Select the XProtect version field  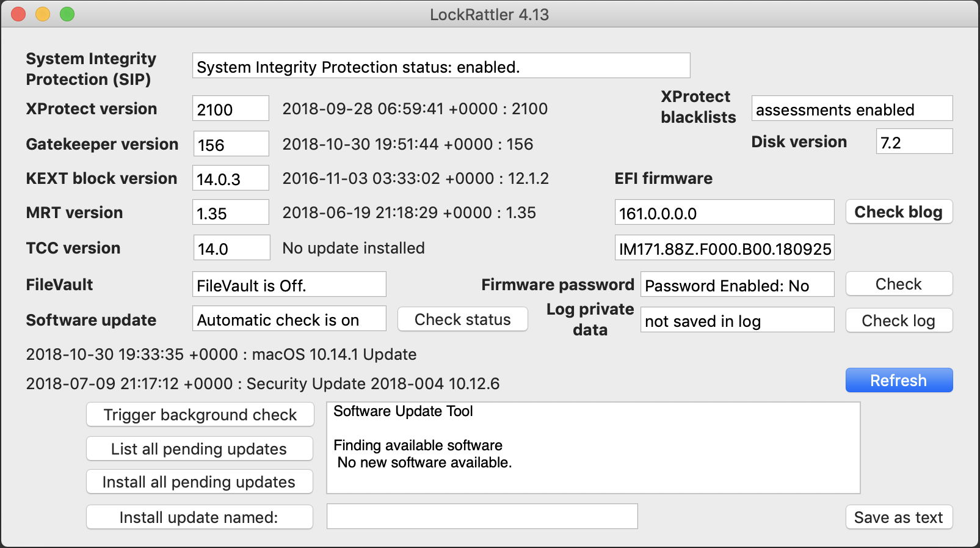tap(230, 109)
